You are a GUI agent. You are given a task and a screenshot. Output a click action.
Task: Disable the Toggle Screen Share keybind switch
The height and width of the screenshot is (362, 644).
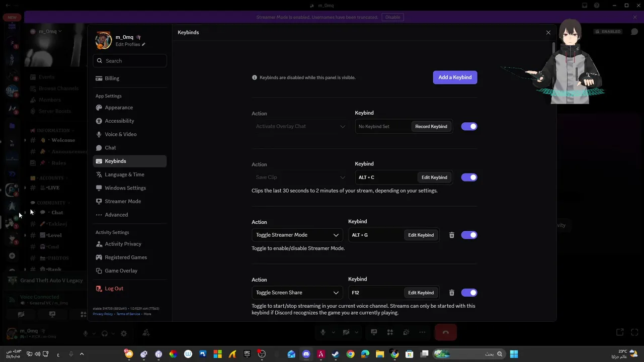click(x=469, y=293)
